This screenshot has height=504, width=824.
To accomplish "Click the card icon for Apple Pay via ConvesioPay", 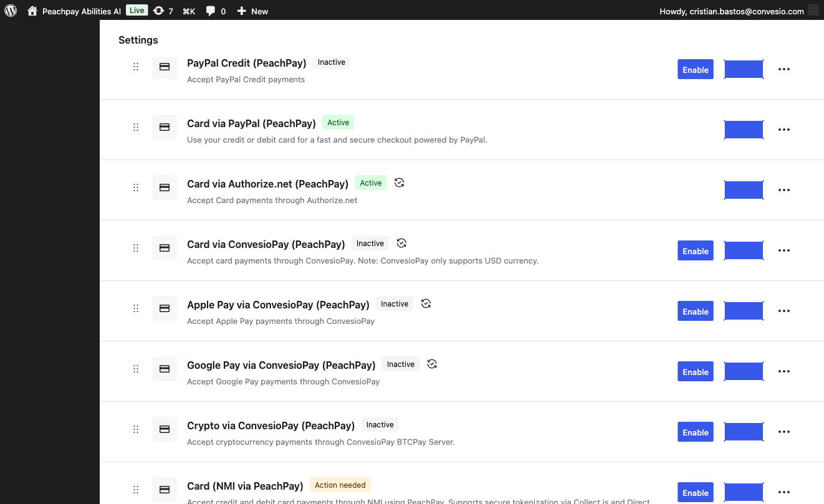I will (165, 308).
